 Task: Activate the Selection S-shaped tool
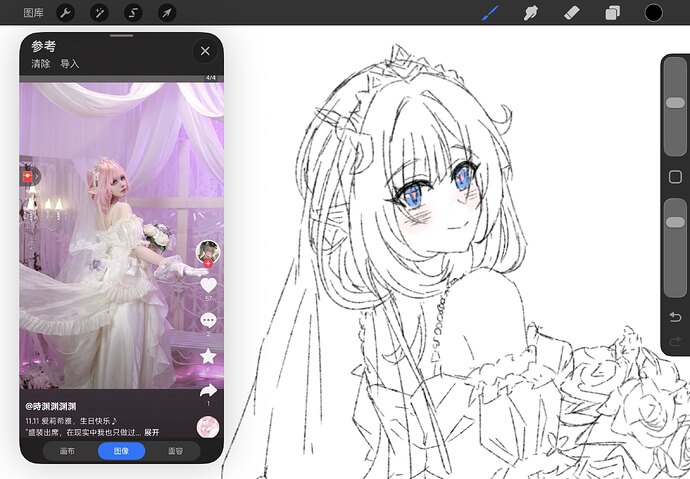(133, 13)
